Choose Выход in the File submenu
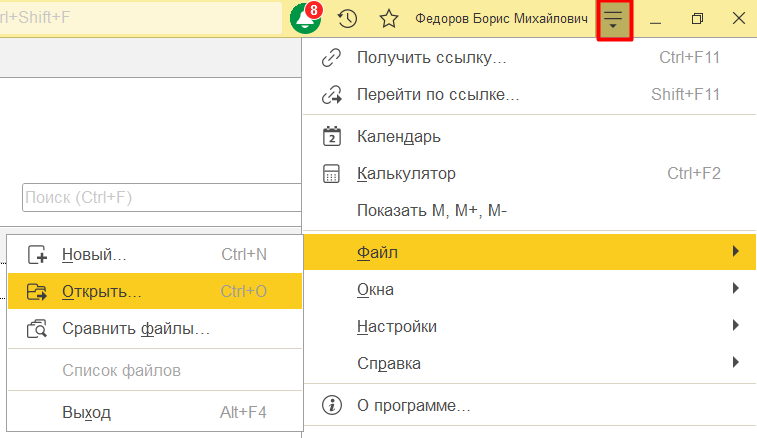 (155, 412)
